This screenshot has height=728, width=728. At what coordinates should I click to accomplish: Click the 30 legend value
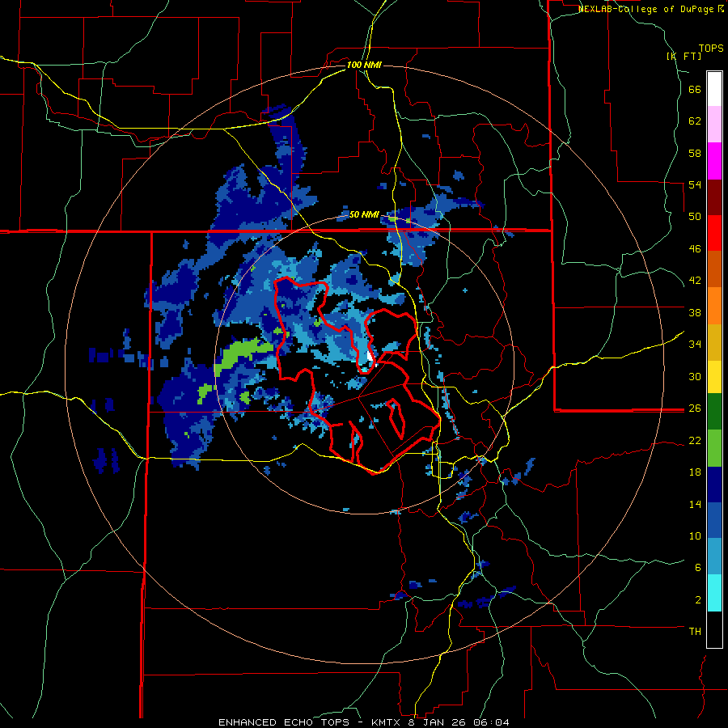[695, 376]
